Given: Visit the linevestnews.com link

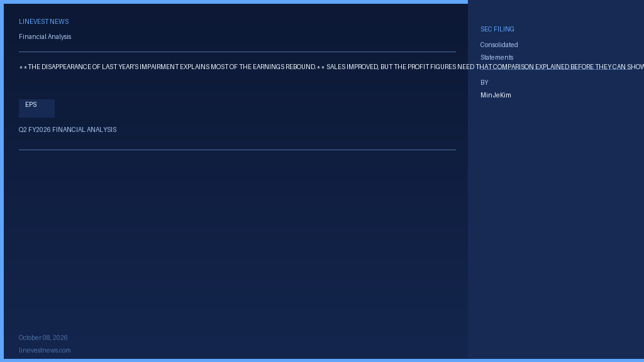Looking at the screenshot, I should pyautogui.click(x=45, y=351).
